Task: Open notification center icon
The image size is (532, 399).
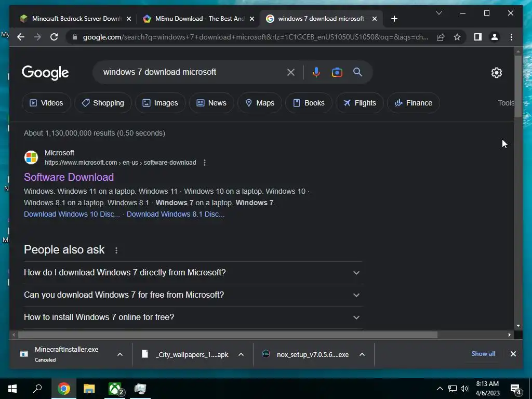Action: pyautogui.click(x=516, y=389)
